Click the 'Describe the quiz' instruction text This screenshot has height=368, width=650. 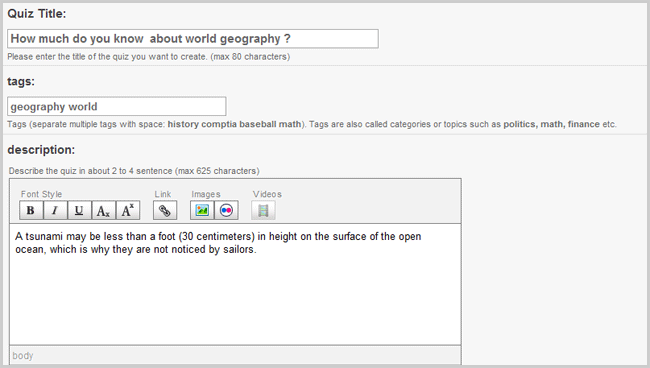134,171
